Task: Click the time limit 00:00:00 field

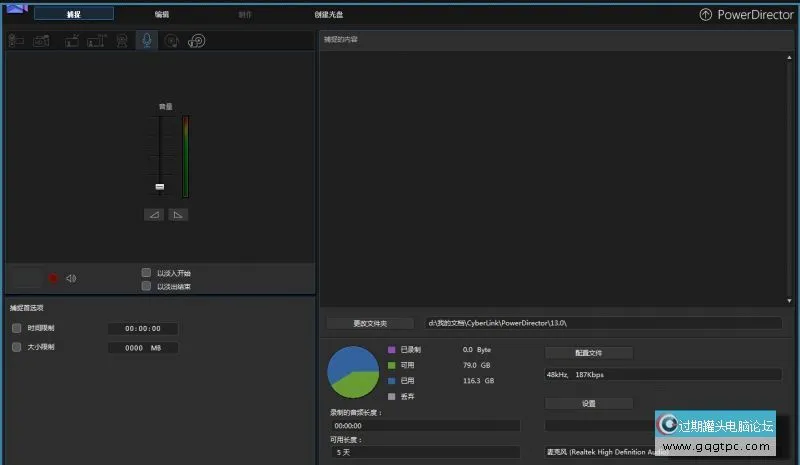Action: 143,328
